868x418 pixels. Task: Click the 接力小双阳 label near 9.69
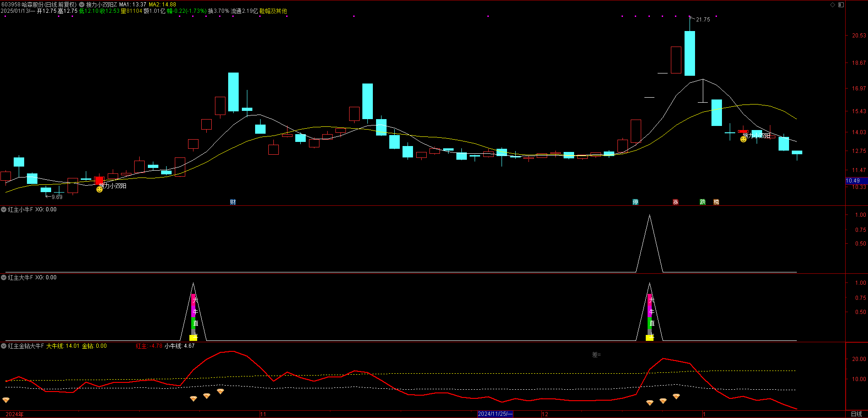coord(113,186)
